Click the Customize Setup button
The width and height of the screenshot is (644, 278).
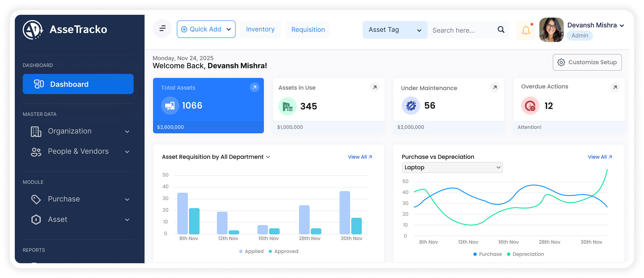(587, 62)
